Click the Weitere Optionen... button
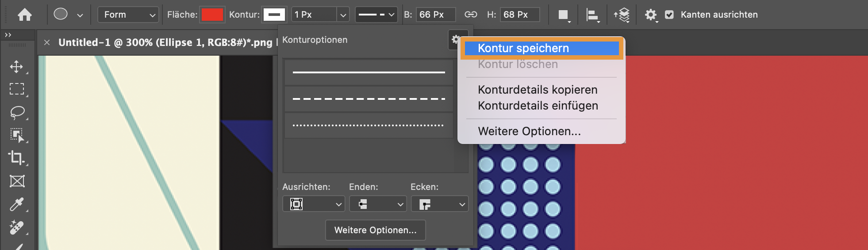The width and height of the screenshot is (868, 250). (x=375, y=230)
